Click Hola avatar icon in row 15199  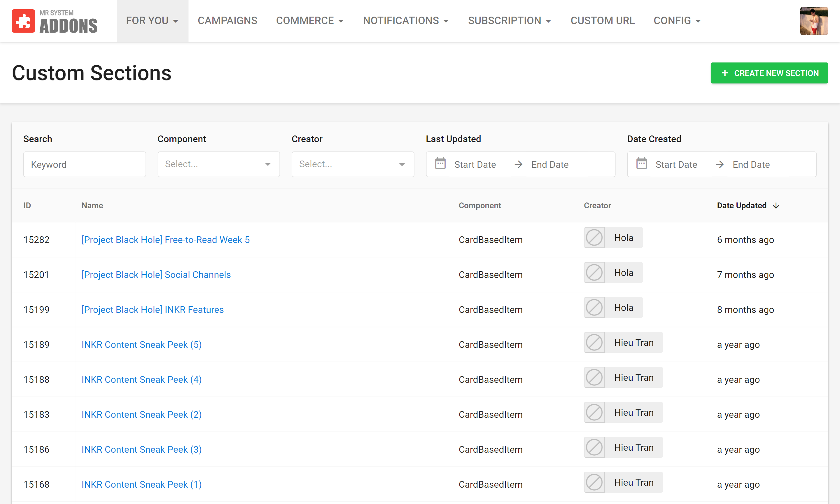pyautogui.click(x=594, y=308)
